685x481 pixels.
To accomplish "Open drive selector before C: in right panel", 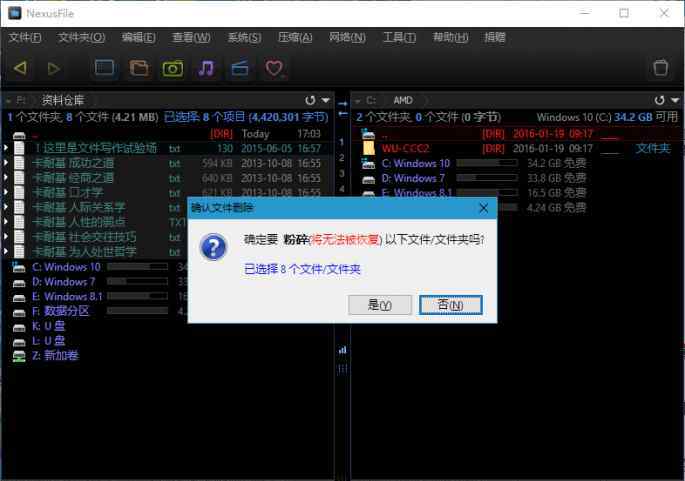I will pos(358,101).
